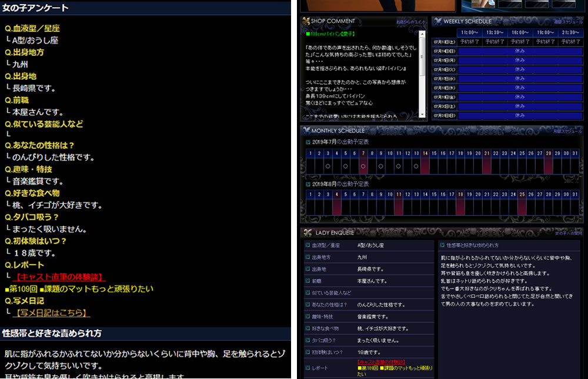This screenshot has height=379, width=588.
Task: Click the 16:00~ column header in weekly schedule
Action: (520, 33)
